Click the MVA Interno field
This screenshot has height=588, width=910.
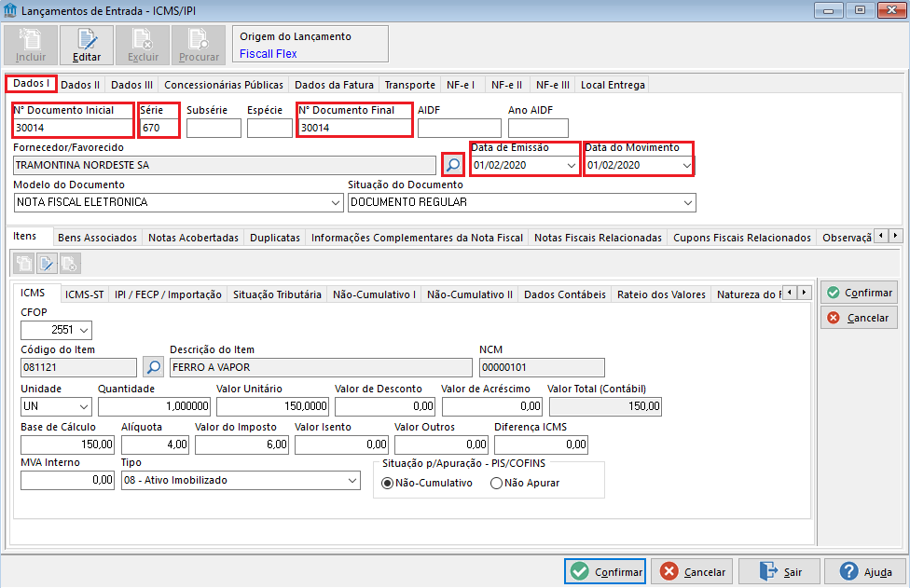[x=67, y=480]
